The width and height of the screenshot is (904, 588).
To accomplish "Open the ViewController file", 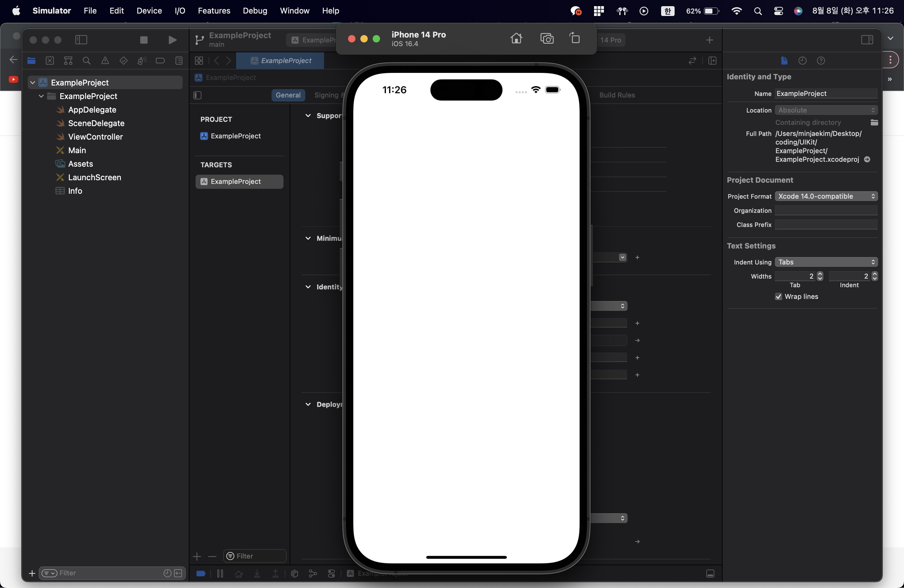I will (95, 137).
